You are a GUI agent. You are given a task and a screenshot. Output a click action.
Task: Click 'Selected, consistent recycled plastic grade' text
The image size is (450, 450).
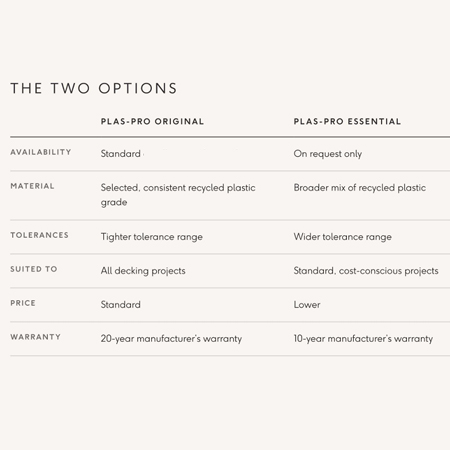click(x=178, y=195)
